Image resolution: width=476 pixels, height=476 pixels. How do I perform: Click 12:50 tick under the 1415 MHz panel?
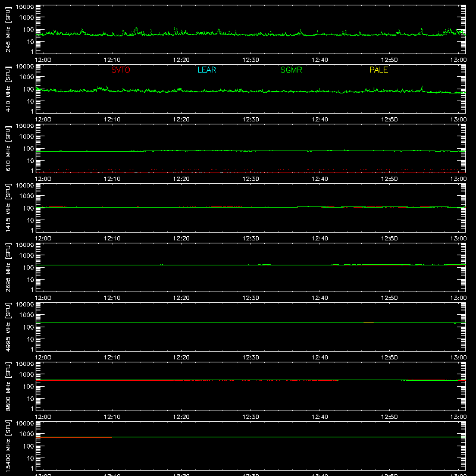(x=389, y=239)
